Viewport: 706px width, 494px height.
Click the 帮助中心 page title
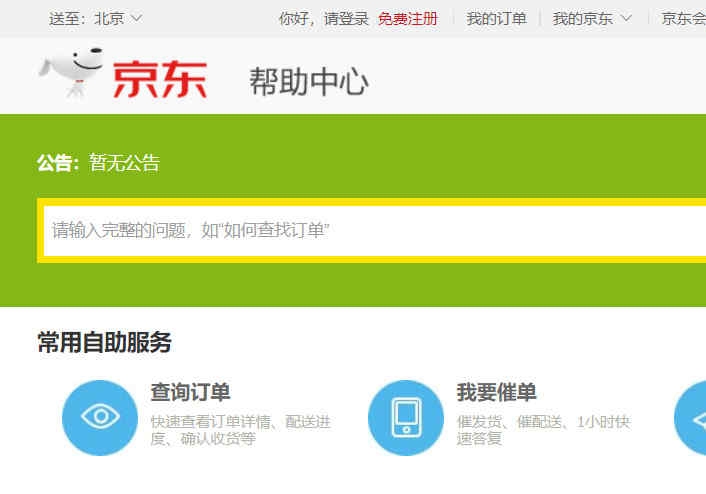(309, 82)
